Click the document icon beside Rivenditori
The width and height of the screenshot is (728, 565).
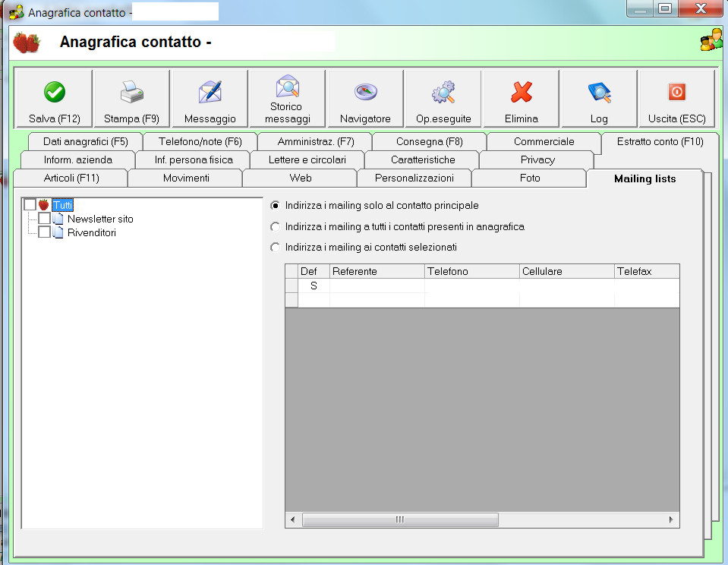[58, 232]
